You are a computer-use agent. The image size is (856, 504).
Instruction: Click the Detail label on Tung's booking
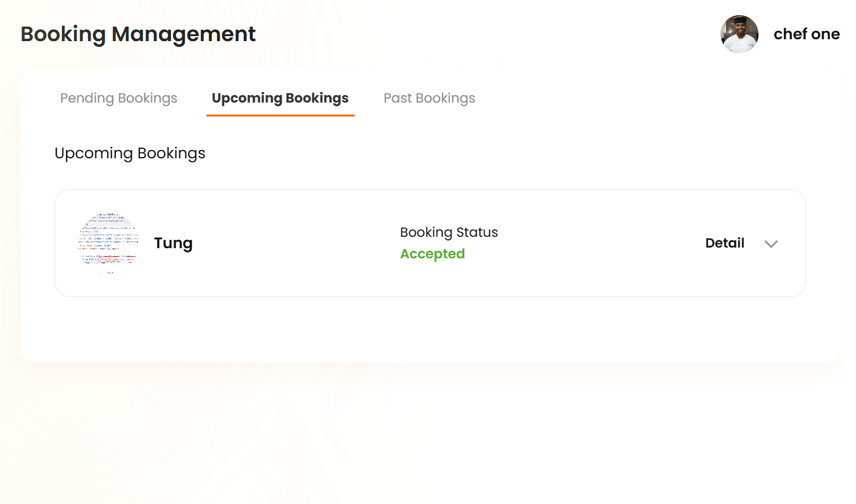tap(724, 243)
